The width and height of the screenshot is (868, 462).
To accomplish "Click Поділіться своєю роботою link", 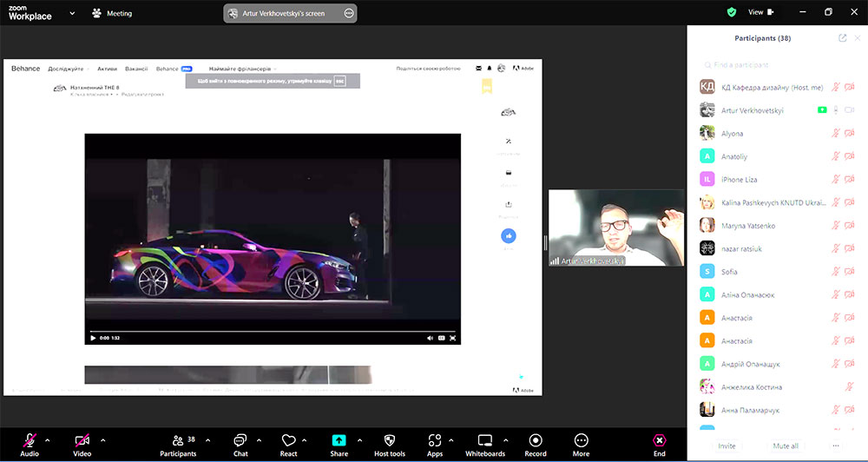I will 428,69.
